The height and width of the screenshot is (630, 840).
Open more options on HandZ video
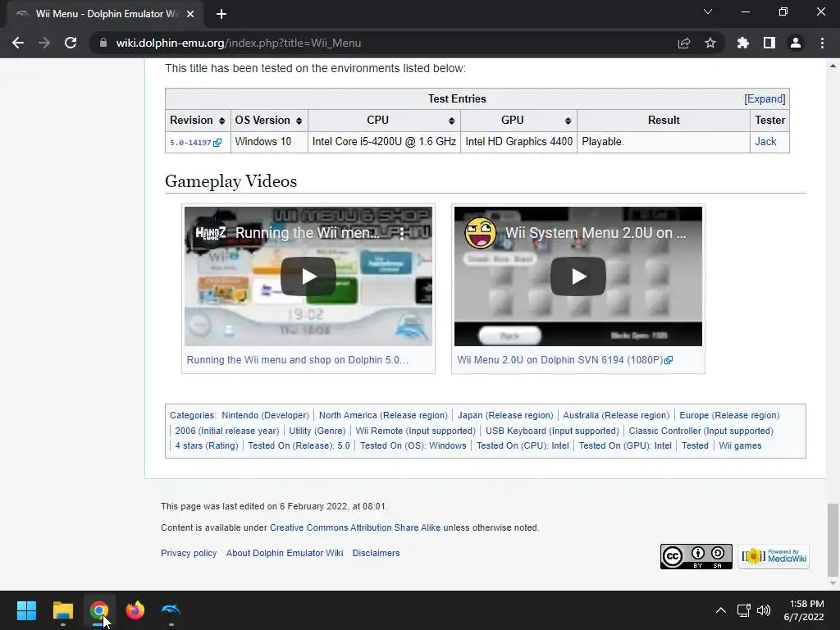[402, 233]
